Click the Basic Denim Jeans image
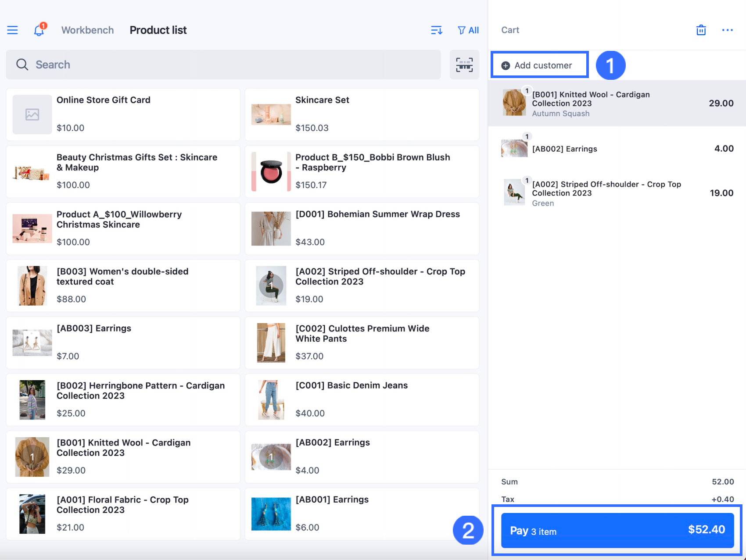The height and width of the screenshot is (560, 746). [x=271, y=399]
